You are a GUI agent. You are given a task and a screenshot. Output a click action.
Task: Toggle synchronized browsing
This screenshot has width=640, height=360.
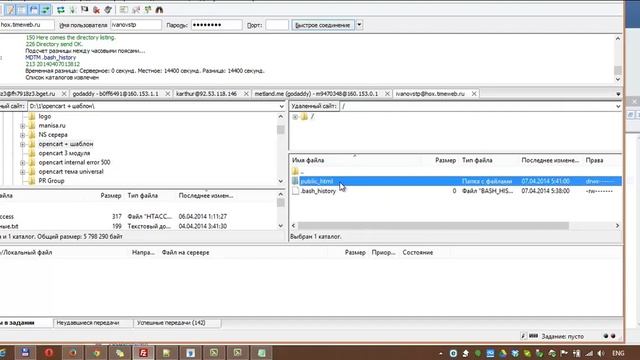[x=147, y=9]
